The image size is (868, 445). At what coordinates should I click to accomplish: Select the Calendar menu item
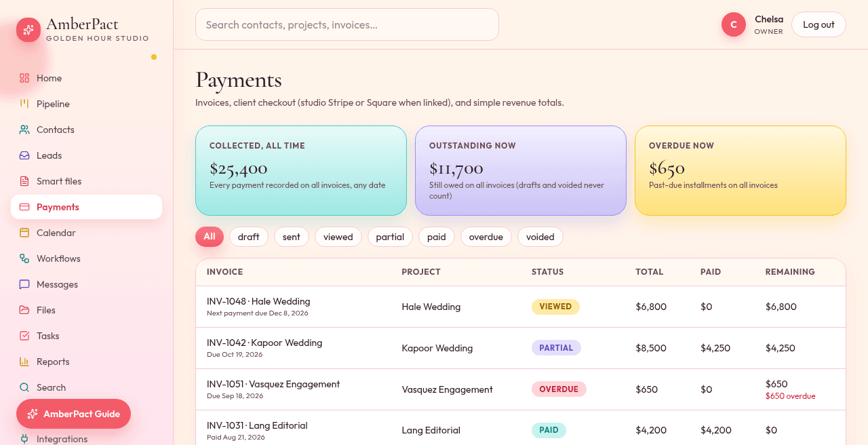pyautogui.click(x=86, y=233)
